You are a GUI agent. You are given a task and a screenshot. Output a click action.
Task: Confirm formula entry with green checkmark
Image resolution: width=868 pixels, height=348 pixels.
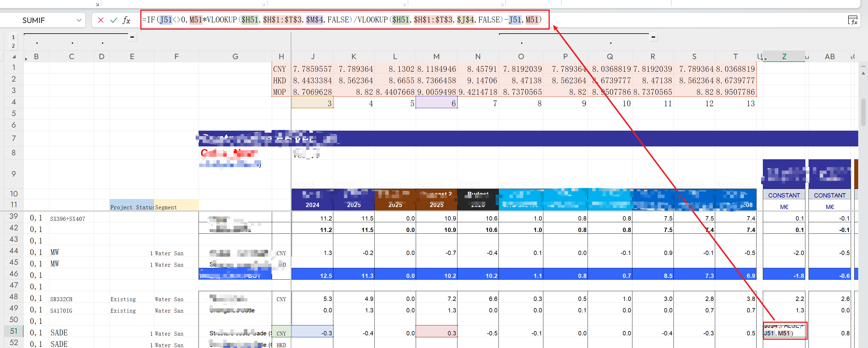click(x=113, y=20)
